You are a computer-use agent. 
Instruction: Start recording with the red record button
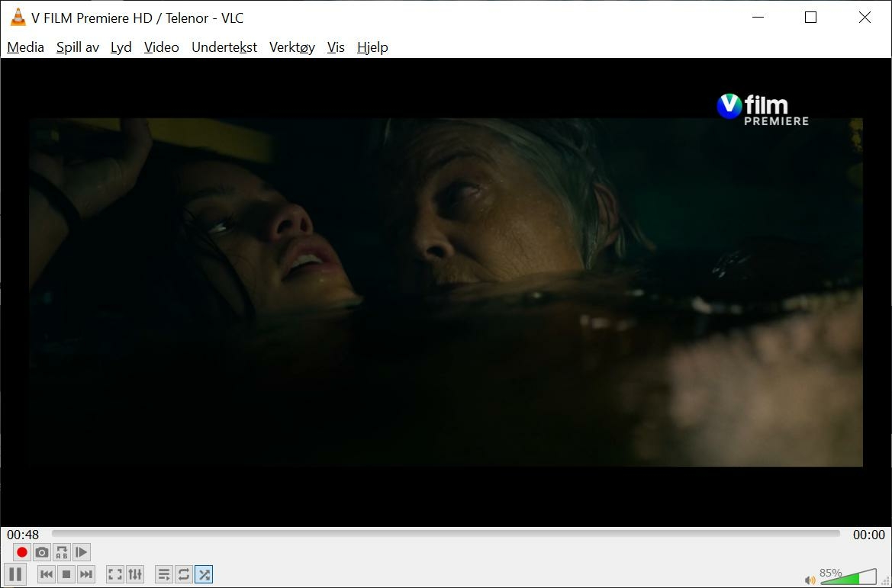pyautogui.click(x=21, y=552)
